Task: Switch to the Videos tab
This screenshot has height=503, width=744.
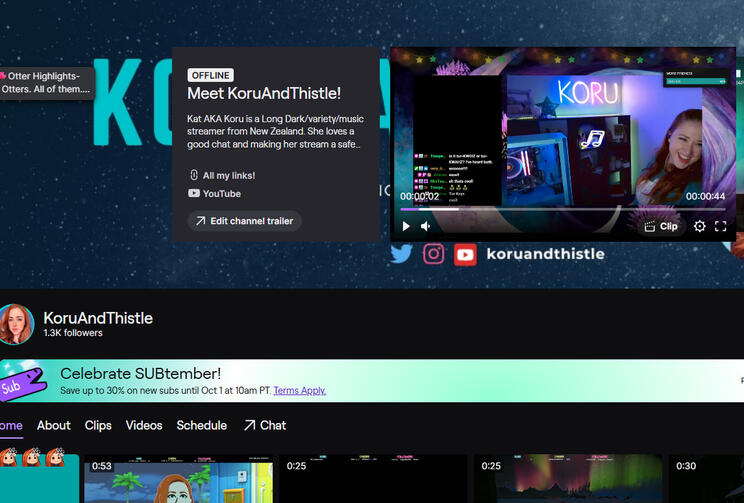Action: click(144, 426)
